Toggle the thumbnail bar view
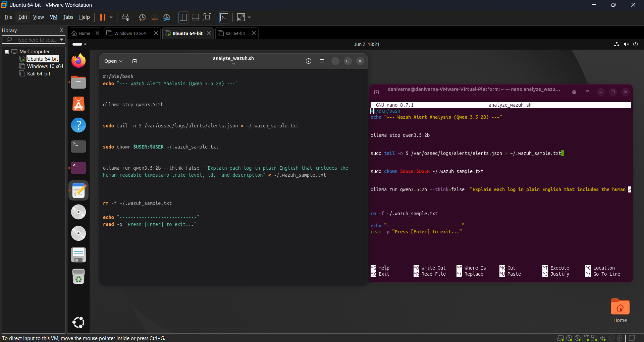 pos(195,17)
